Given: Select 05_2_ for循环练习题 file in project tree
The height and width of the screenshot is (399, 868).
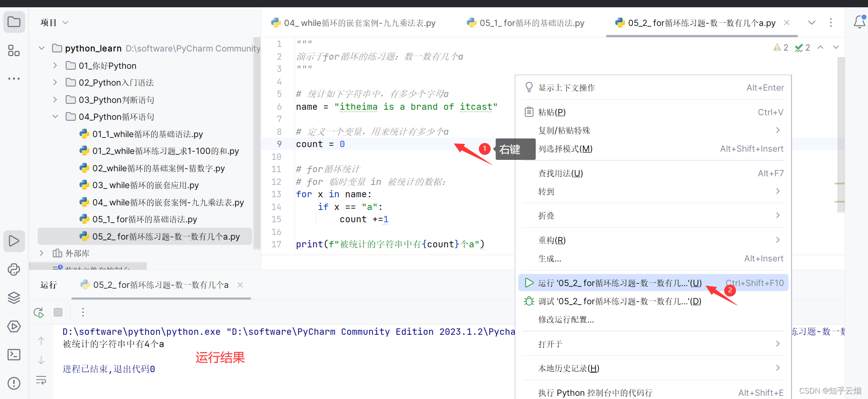Looking at the screenshot, I should click(x=145, y=236).
